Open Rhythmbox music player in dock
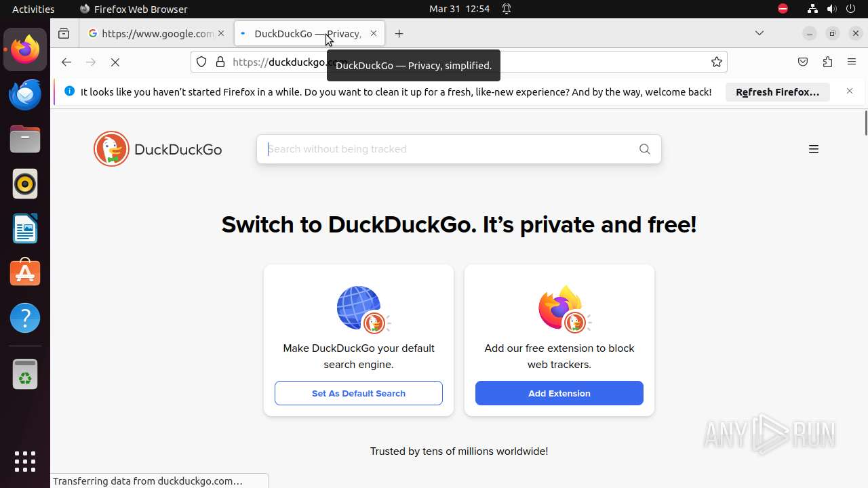The width and height of the screenshot is (868, 488). click(x=25, y=184)
